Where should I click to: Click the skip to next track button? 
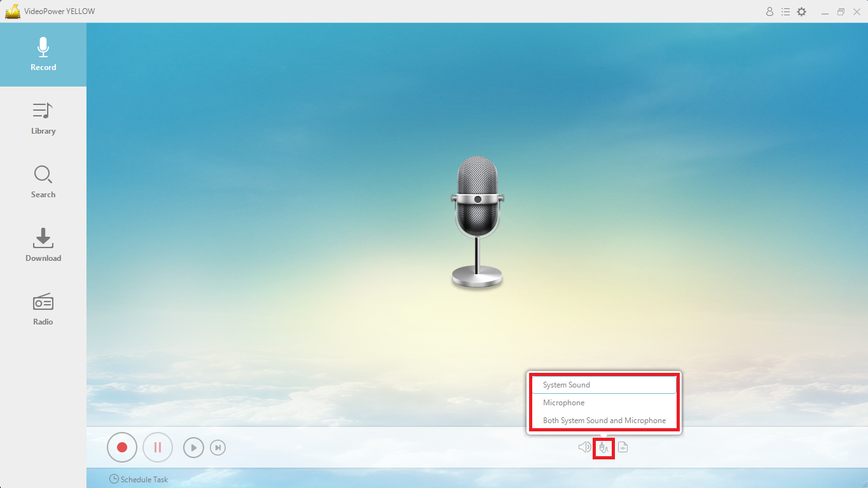[217, 448]
